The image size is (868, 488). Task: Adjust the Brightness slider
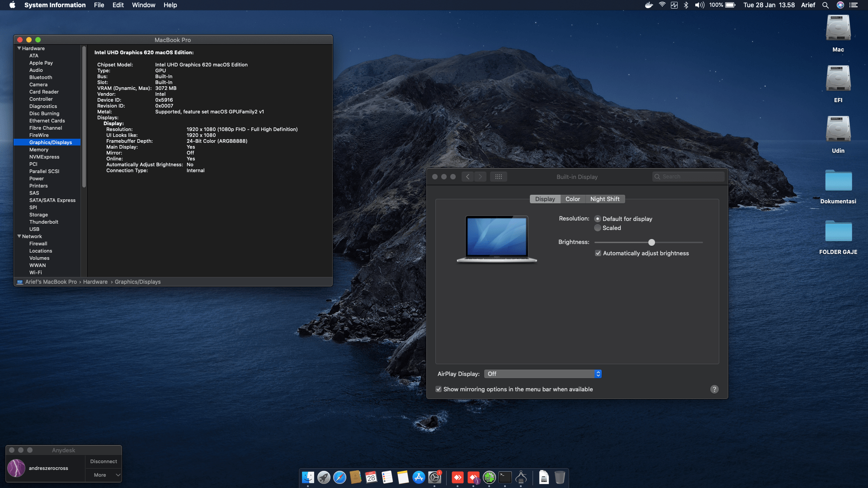(651, 242)
